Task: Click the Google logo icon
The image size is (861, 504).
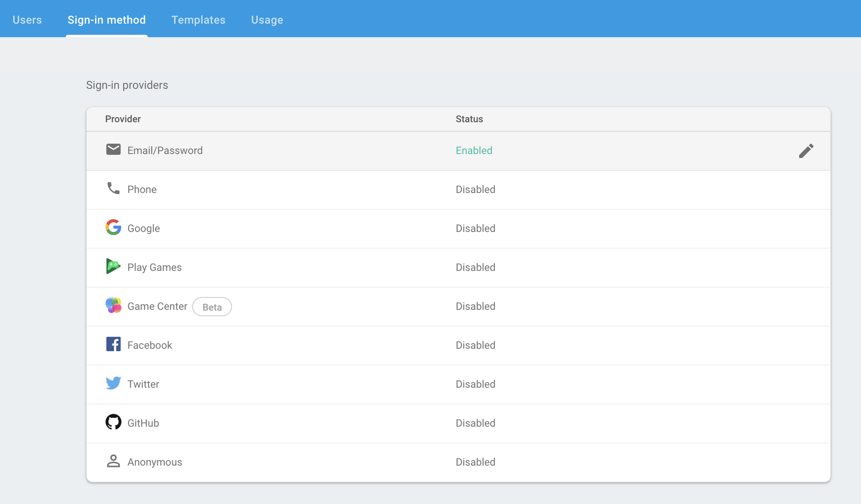Action: 113,227
